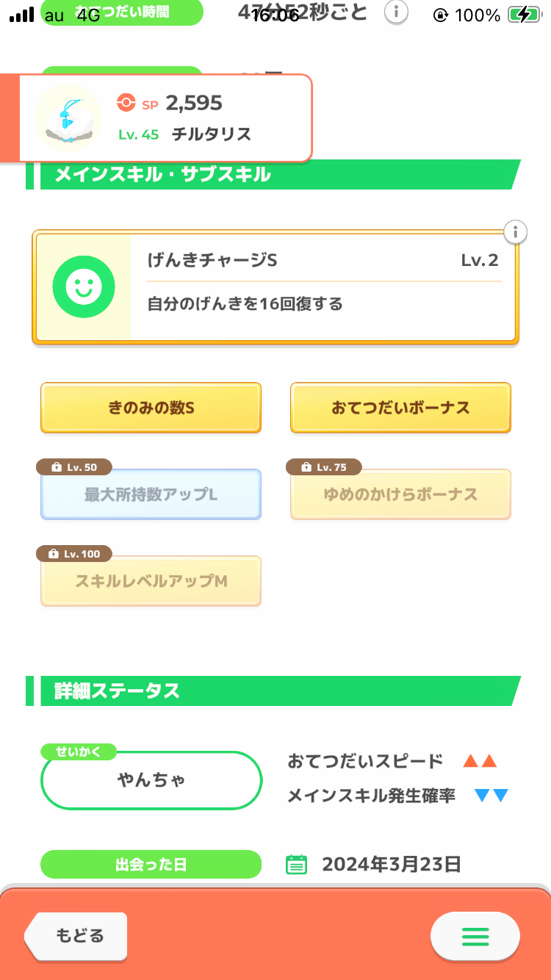The height and width of the screenshot is (980, 551).
Task: Select the きのみの数S sub skill
Action: (x=151, y=408)
